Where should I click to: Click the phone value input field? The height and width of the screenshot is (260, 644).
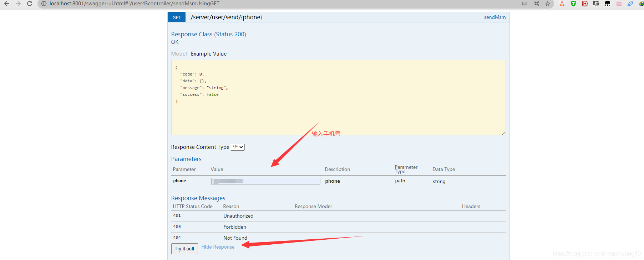[266, 181]
